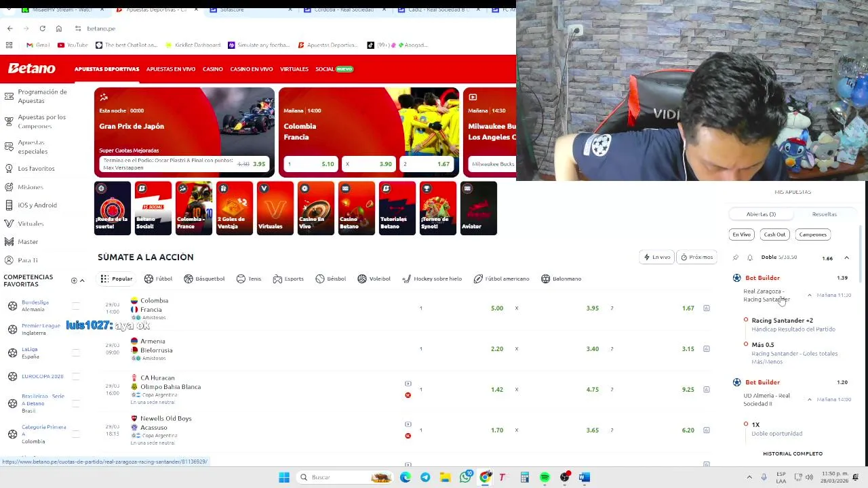Screen dimensions: 868x488
Task: Collapse Real Zaragoza - Racing Santander selections
Action: point(809,296)
